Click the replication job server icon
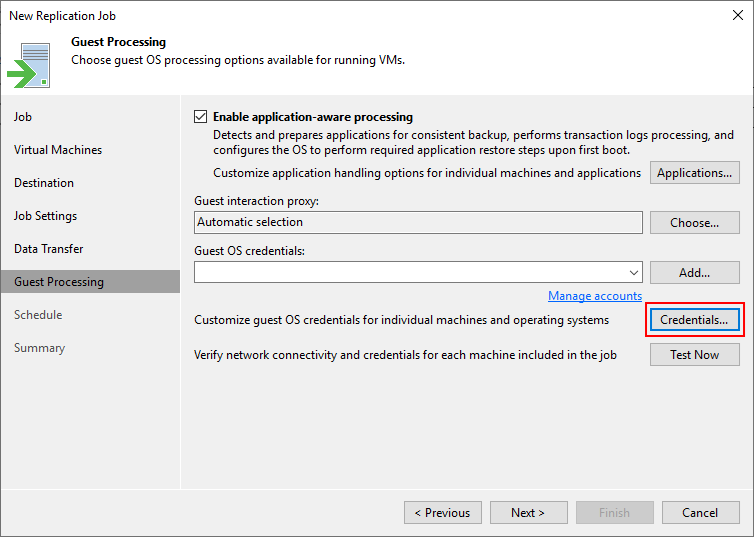 29,65
